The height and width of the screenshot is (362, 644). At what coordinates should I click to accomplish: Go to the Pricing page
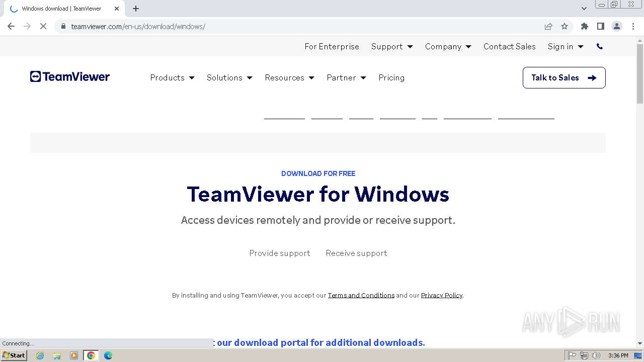[x=391, y=77]
